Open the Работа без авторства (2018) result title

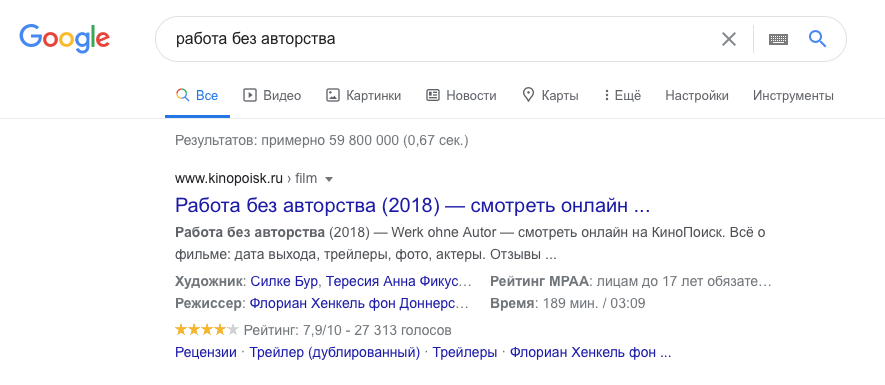pyautogui.click(x=413, y=205)
